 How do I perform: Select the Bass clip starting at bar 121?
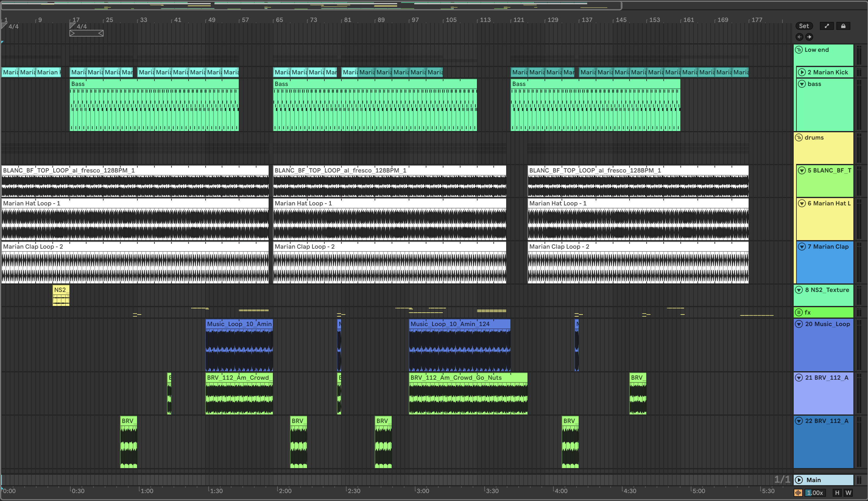click(x=595, y=105)
